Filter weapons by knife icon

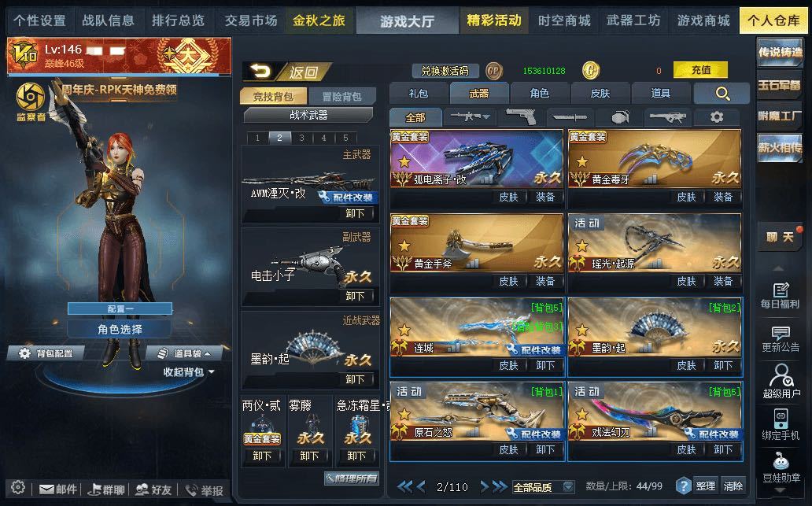[x=570, y=117]
